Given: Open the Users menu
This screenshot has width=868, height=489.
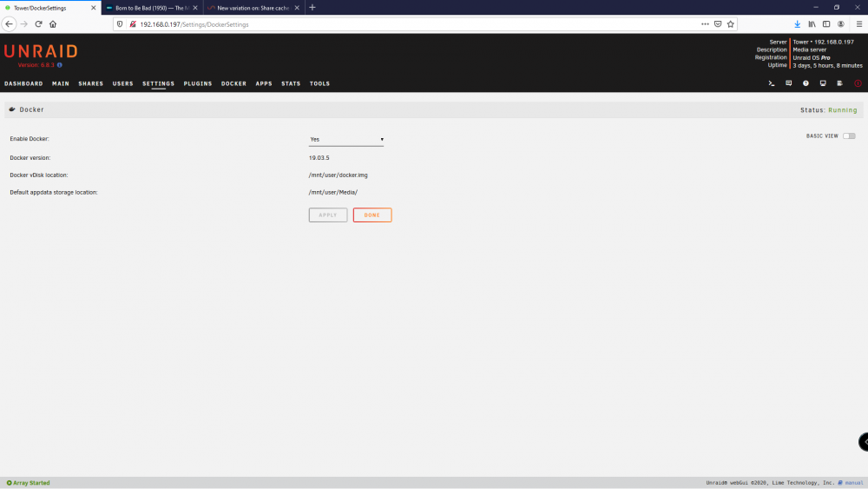Looking at the screenshot, I should click(123, 83).
